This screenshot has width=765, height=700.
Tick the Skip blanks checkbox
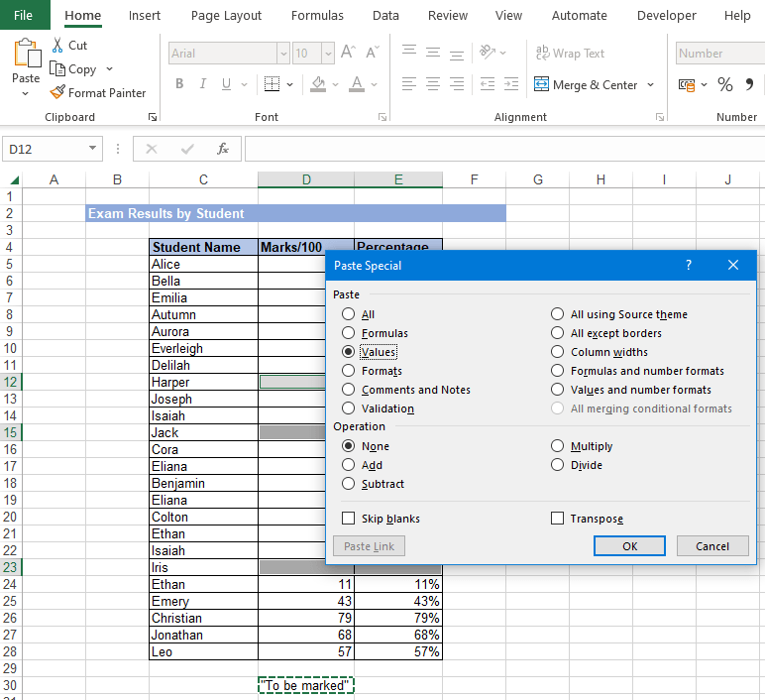[x=348, y=519]
